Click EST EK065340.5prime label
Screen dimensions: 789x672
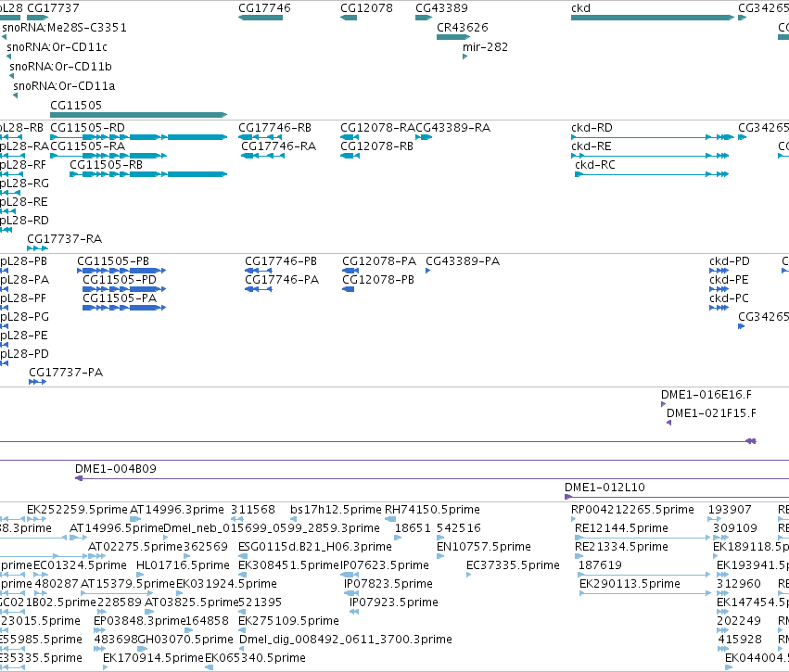(255, 659)
